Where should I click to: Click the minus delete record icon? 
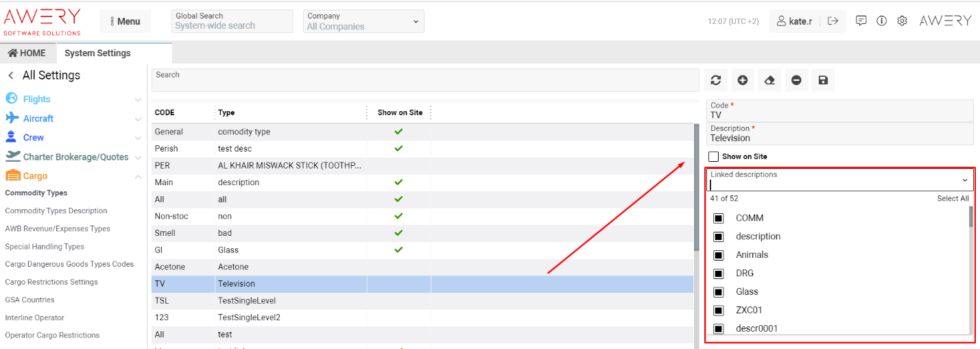coord(796,80)
